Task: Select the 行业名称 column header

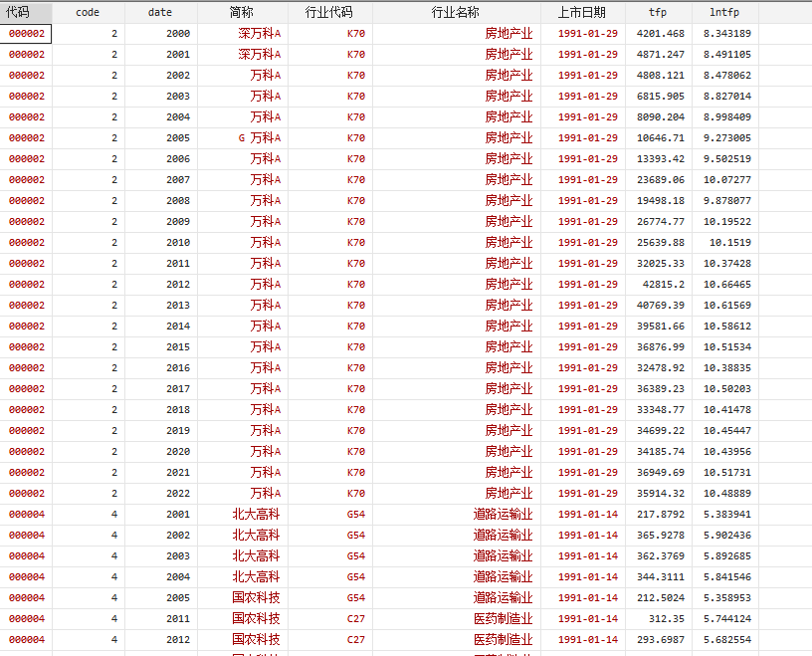Action: 456,12
